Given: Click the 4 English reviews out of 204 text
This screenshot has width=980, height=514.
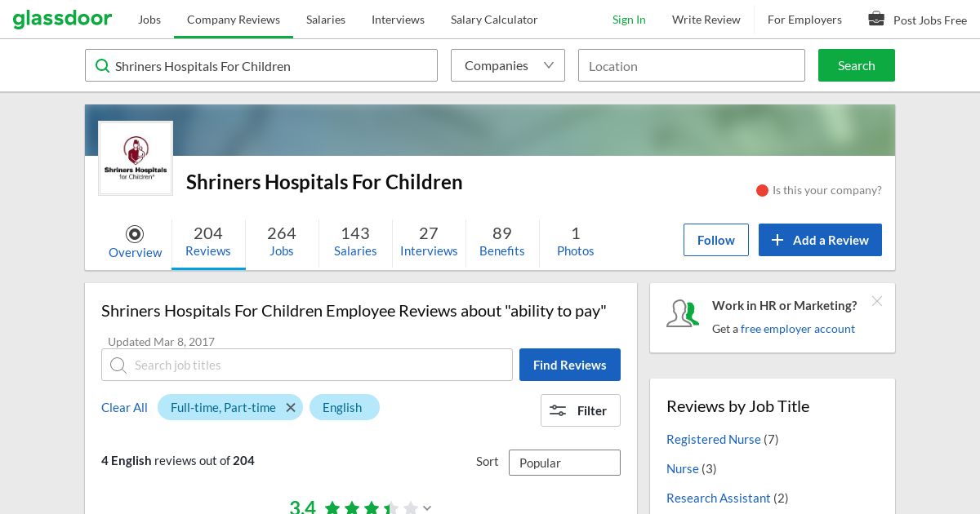Looking at the screenshot, I should tap(178, 461).
